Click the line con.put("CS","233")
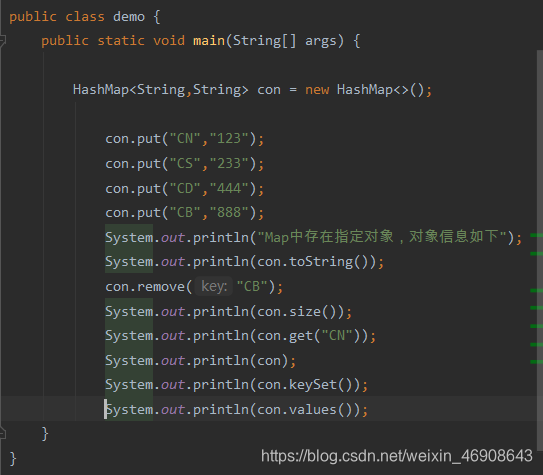The width and height of the screenshot is (543, 475). tap(185, 164)
